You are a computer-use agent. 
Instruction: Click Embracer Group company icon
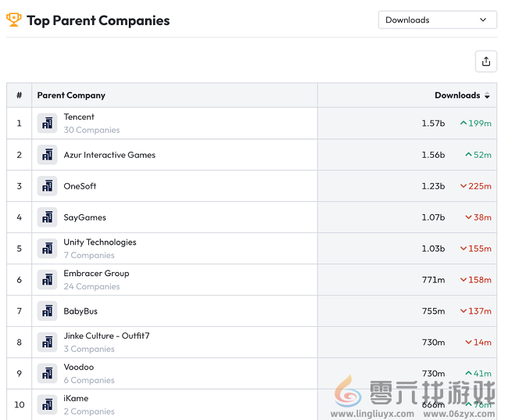(48, 280)
